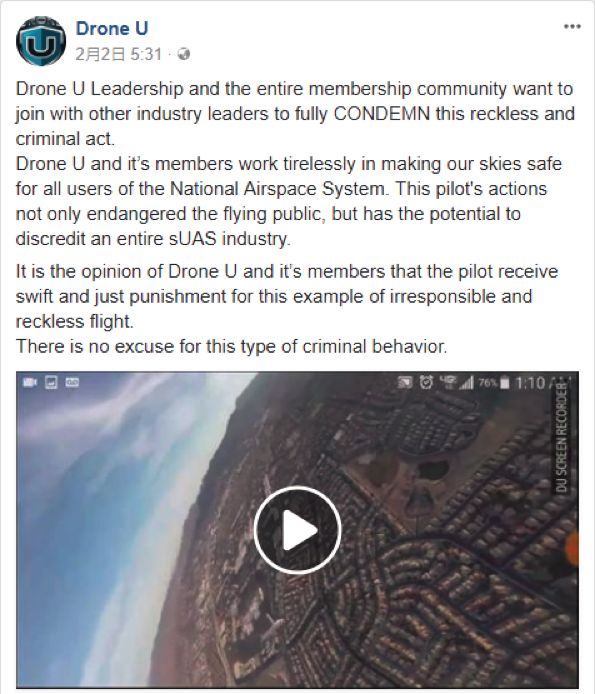This screenshot has width=595, height=694.
Task: Click the video camera icon in video corner
Action: coord(30,382)
